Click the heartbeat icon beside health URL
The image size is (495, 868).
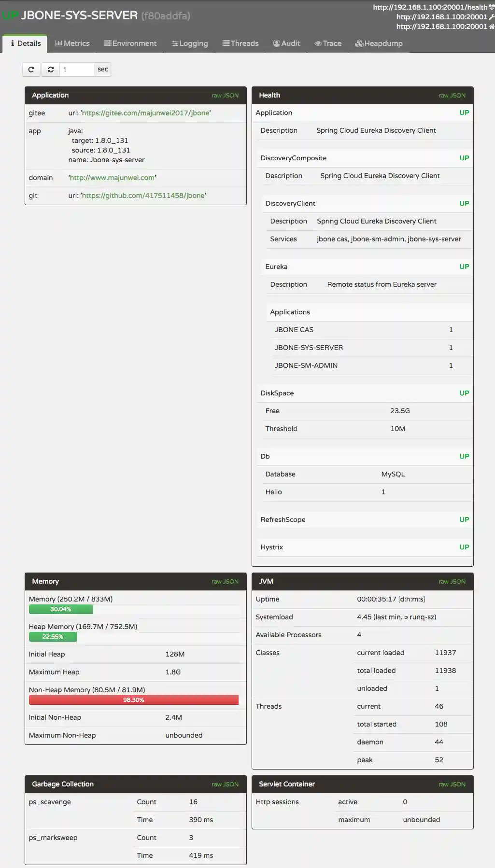[492, 7]
